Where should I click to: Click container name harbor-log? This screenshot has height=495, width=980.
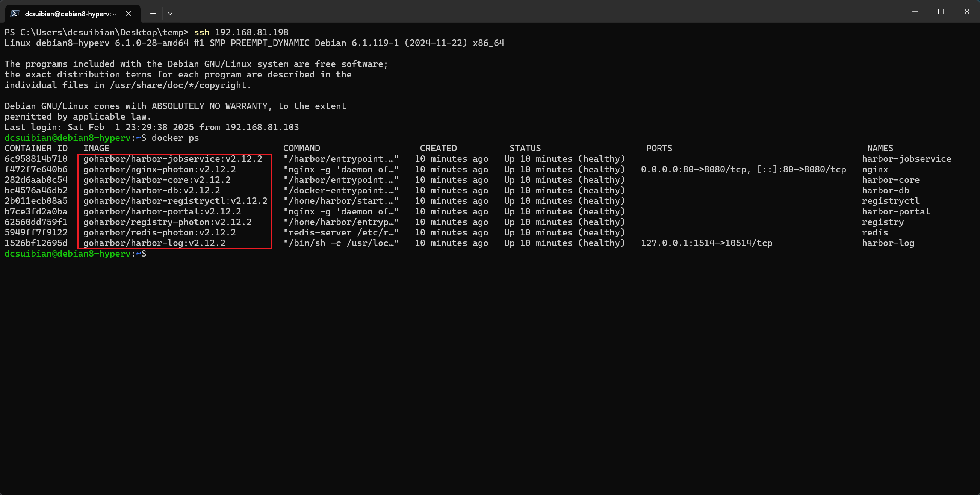(x=888, y=243)
